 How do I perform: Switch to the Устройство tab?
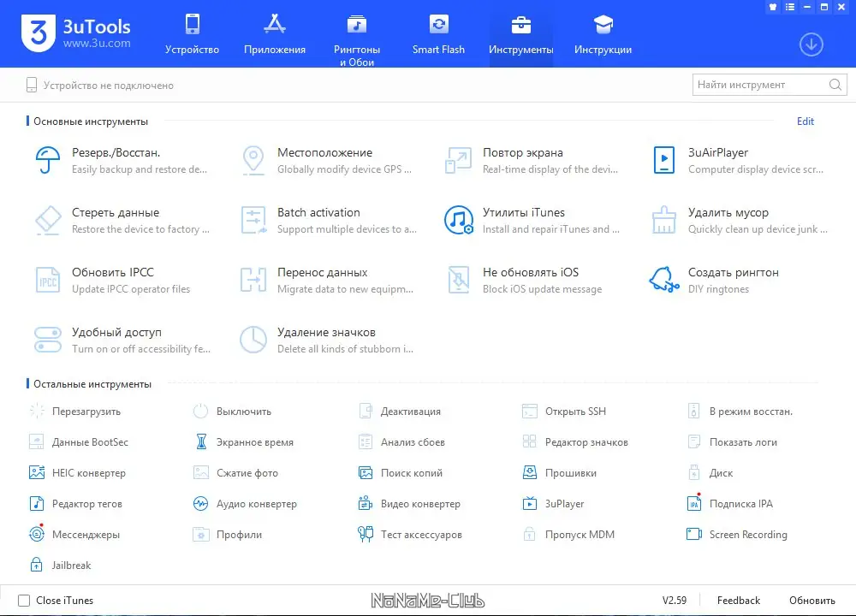192,34
